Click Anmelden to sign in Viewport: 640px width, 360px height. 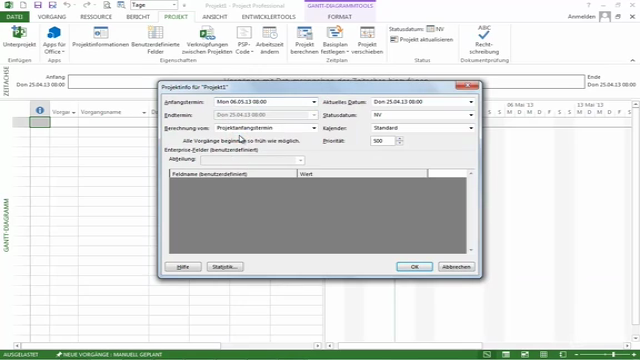tap(581, 17)
